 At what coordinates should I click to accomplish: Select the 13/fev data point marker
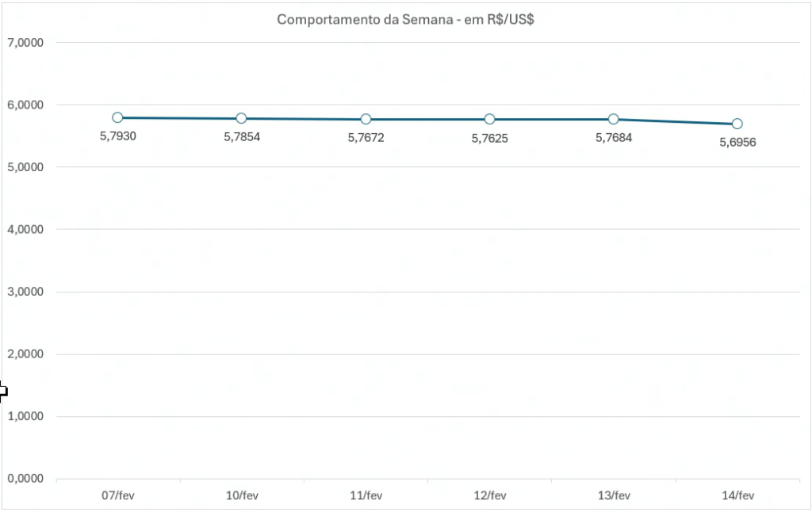[613, 119]
